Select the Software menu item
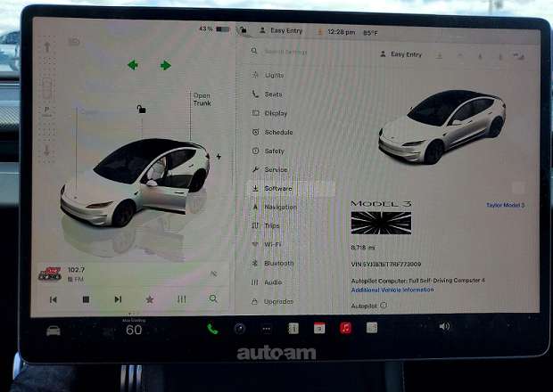This screenshot has width=553, height=392. [x=292, y=189]
